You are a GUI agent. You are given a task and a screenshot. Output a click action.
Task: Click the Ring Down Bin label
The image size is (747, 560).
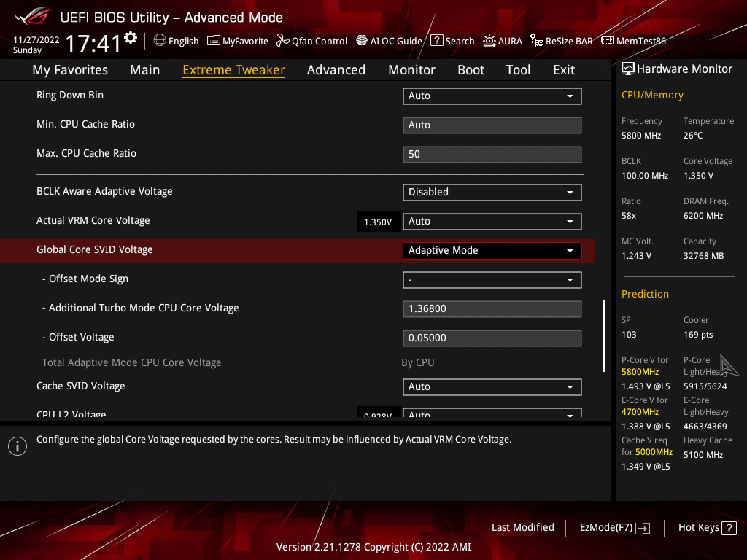(x=70, y=96)
